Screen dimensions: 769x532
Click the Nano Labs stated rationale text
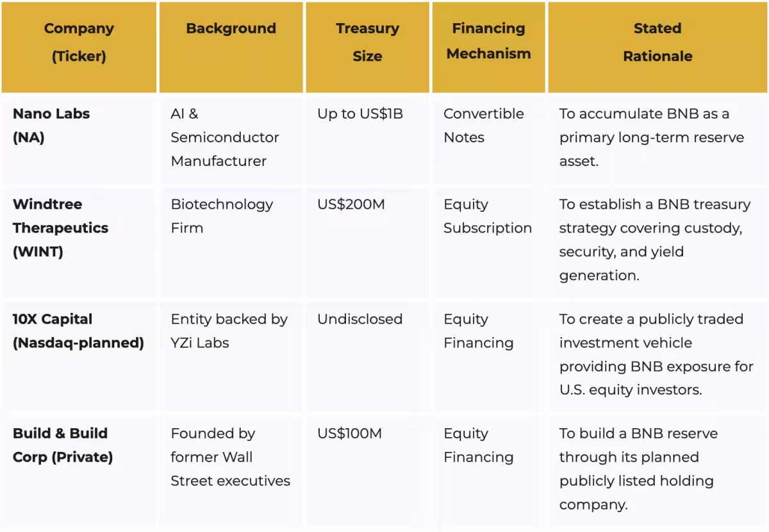click(x=651, y=137)
